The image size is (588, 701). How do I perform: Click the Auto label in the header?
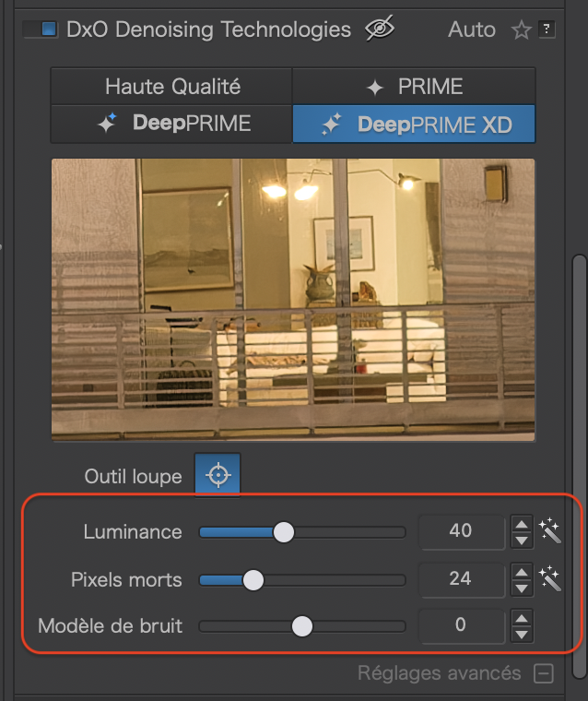click(472, 30)
